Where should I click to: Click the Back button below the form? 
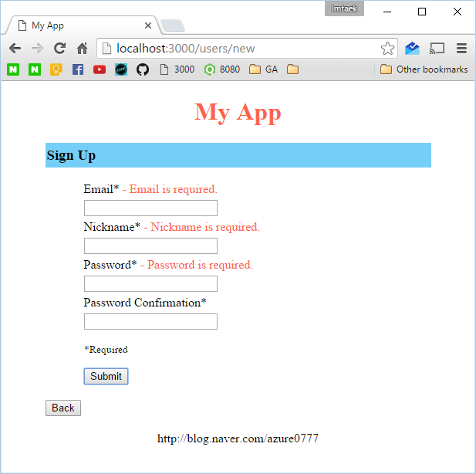(x=63, y=408)
